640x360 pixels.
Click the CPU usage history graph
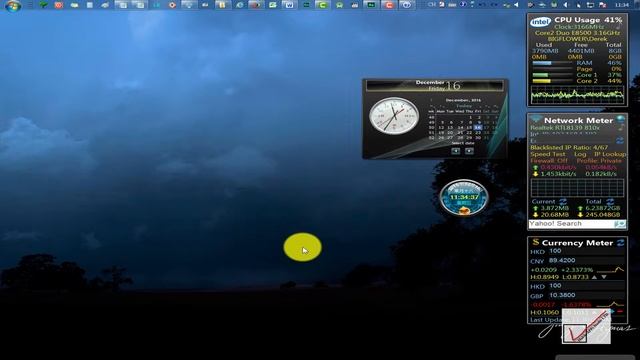tap(577, 95)
